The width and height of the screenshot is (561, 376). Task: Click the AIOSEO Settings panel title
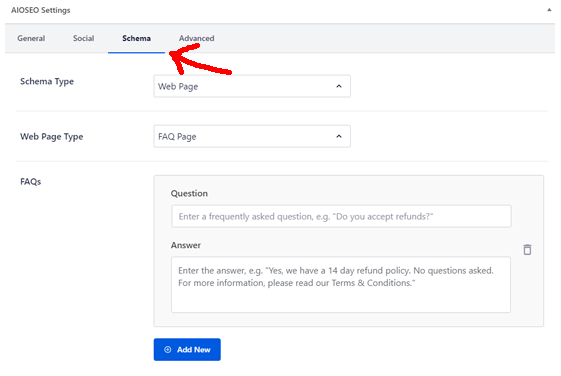[x=40, y=10]
